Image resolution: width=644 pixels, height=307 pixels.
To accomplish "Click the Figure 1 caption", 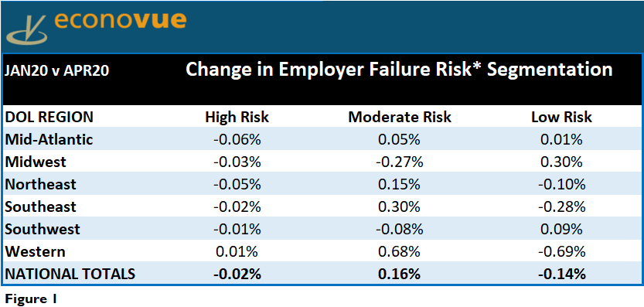I will point(30,298).
